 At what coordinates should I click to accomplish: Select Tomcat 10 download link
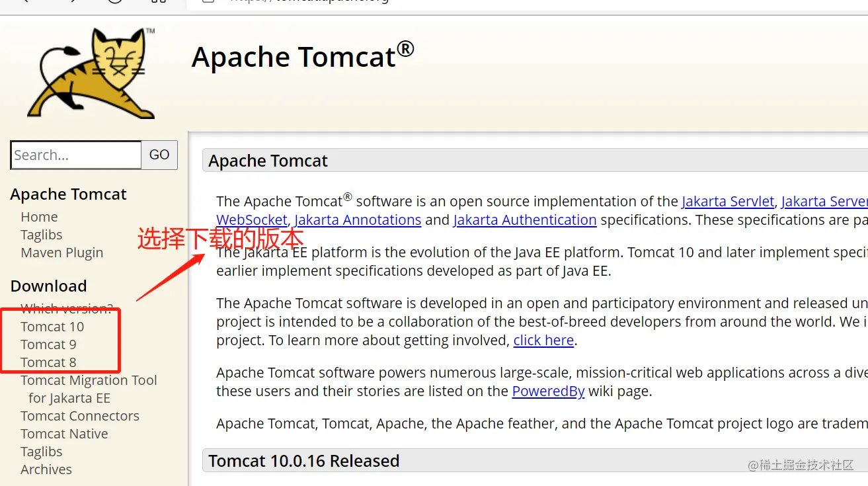coord(52,327)
